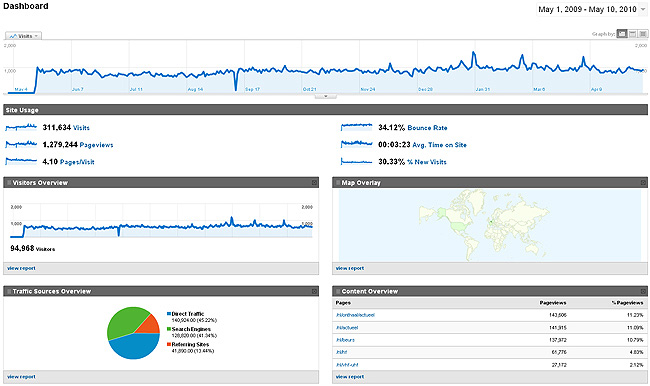Click the sparkline icon next to 00:03:23 Avg. Time on Site
This screenshot has width=650, height=386.
click(357, 144)
